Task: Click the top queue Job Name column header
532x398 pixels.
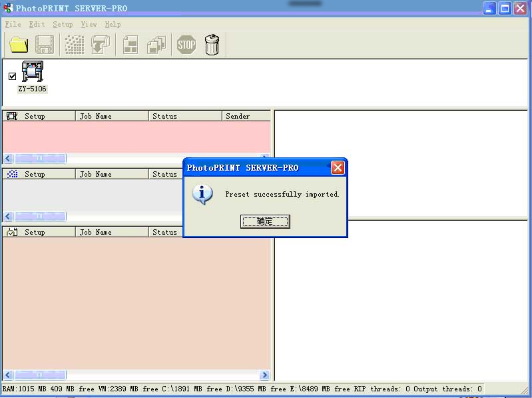Action: click(112, 116)
